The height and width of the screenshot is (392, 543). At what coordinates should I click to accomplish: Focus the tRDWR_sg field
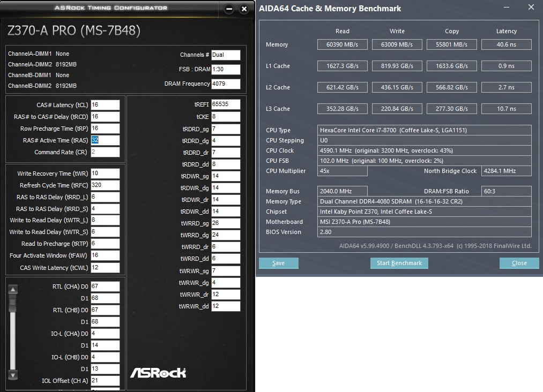coord(226,176)
